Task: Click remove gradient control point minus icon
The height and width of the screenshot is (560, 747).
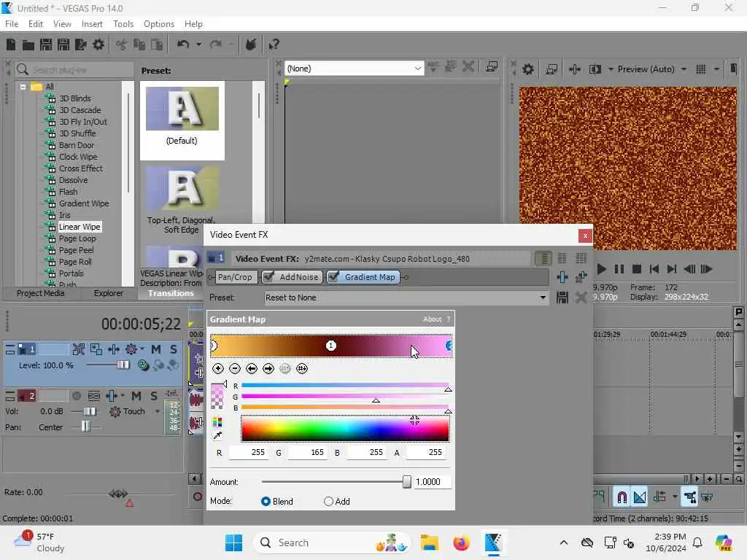Action: click(235, 368)
